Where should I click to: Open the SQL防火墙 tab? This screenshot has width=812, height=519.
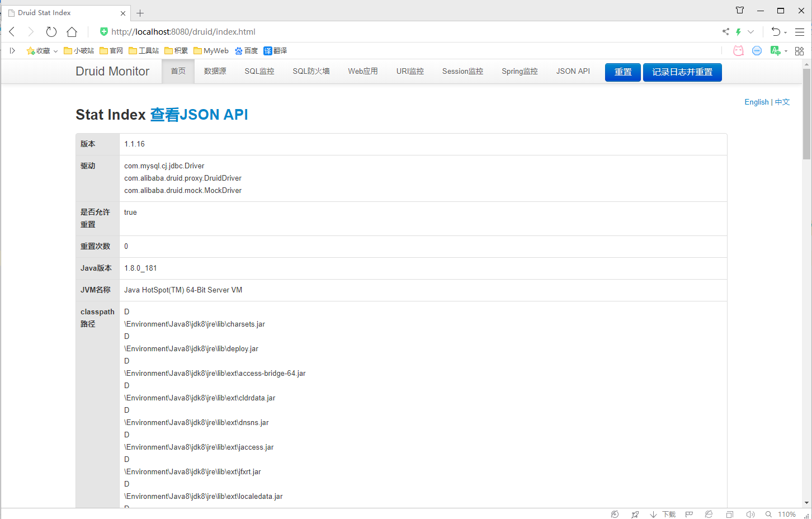(311, 72)
